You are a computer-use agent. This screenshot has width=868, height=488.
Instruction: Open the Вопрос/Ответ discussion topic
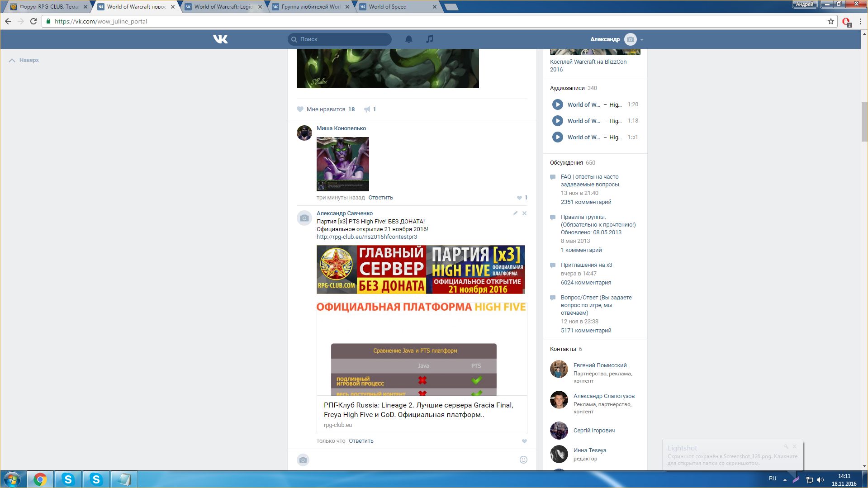pos(596,305)
